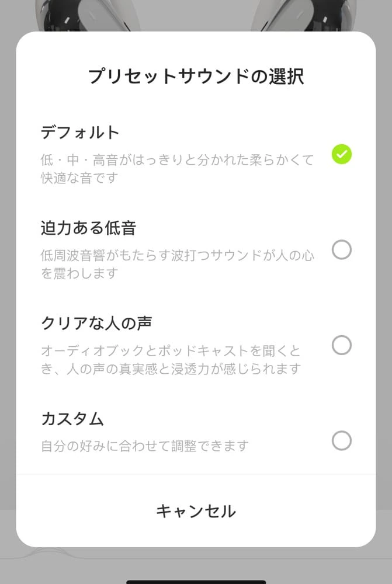Click the divider line above キャンセル
392x584 pixels.
click(196, 474)
